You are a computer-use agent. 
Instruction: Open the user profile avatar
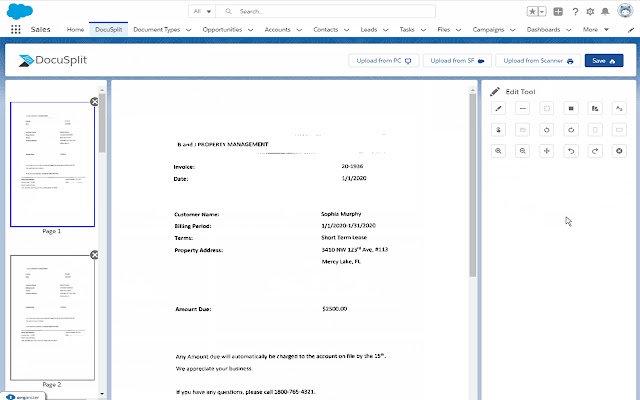[625, 11]
